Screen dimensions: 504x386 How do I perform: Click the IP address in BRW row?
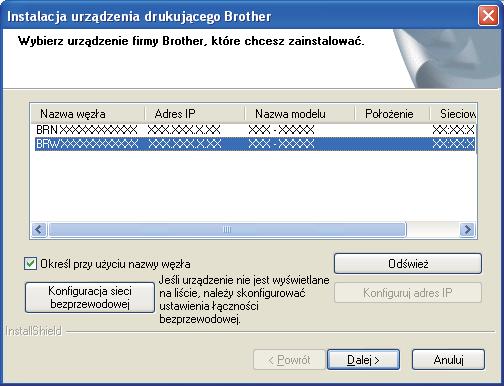point(185,144)
